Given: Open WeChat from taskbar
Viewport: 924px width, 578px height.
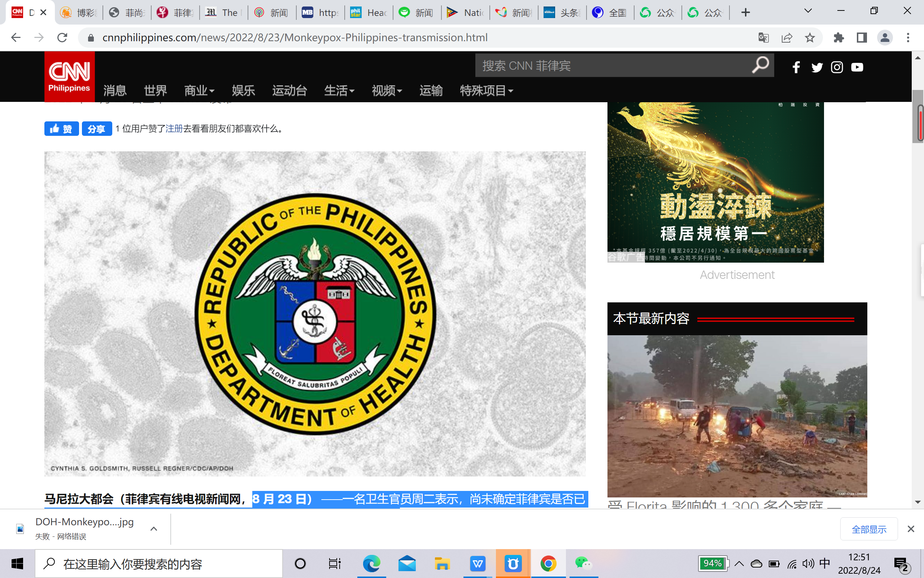Looking at the screenshot, I should [583, 564].
